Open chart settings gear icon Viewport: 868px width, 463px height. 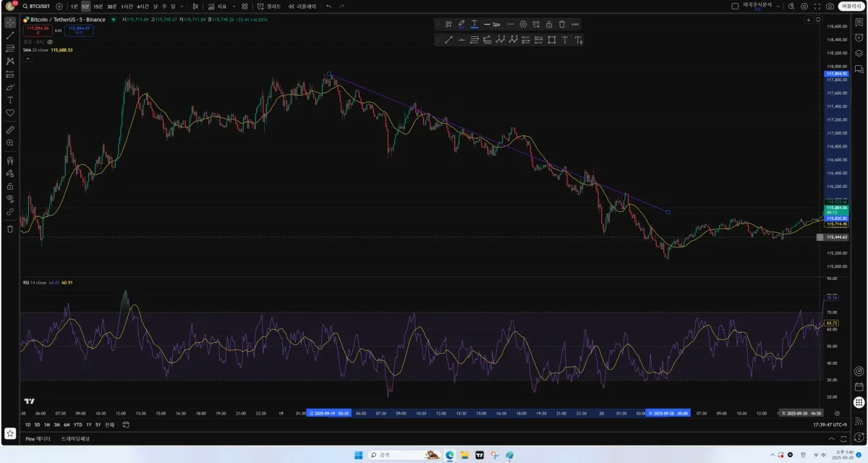(x=804, y=6)
